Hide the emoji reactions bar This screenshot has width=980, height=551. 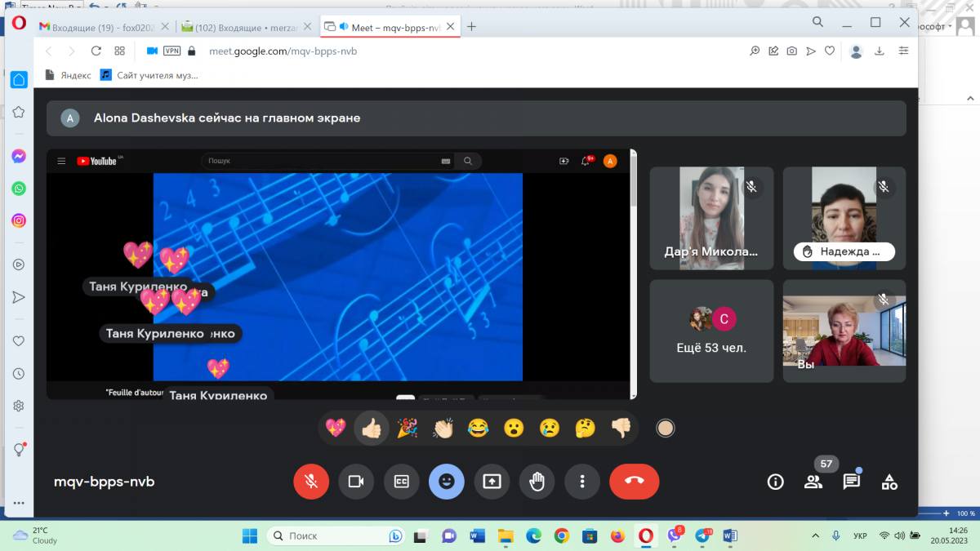click(x=446, y=482)
